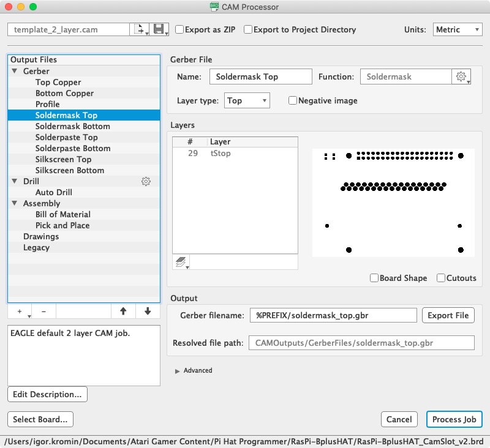Open the Layer type Top dropdown
The height and width of the screenshot is (448, 490).
click(x=247, y=100)
